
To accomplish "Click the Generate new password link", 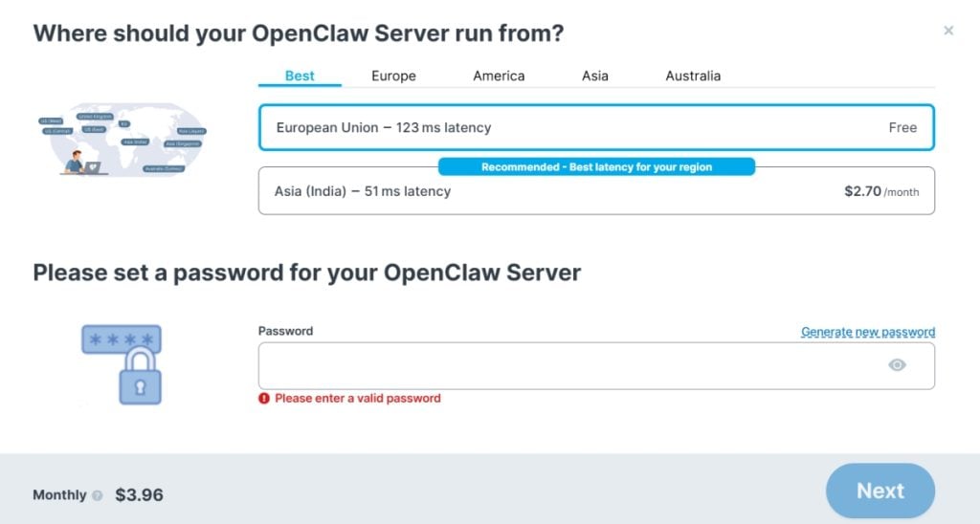I will point(867,332).
